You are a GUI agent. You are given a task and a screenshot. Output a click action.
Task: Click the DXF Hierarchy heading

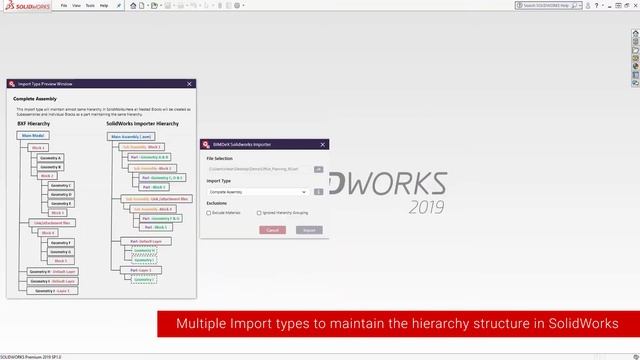(x=33, y=124)
